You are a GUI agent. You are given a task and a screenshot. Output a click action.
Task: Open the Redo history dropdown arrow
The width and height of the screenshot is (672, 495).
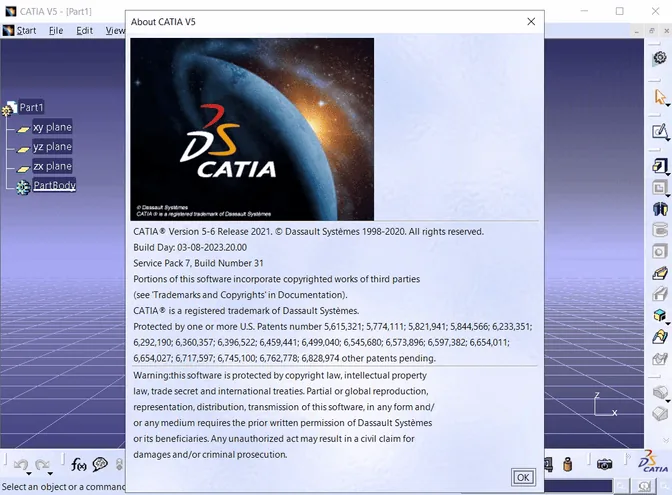pos(50,473)
